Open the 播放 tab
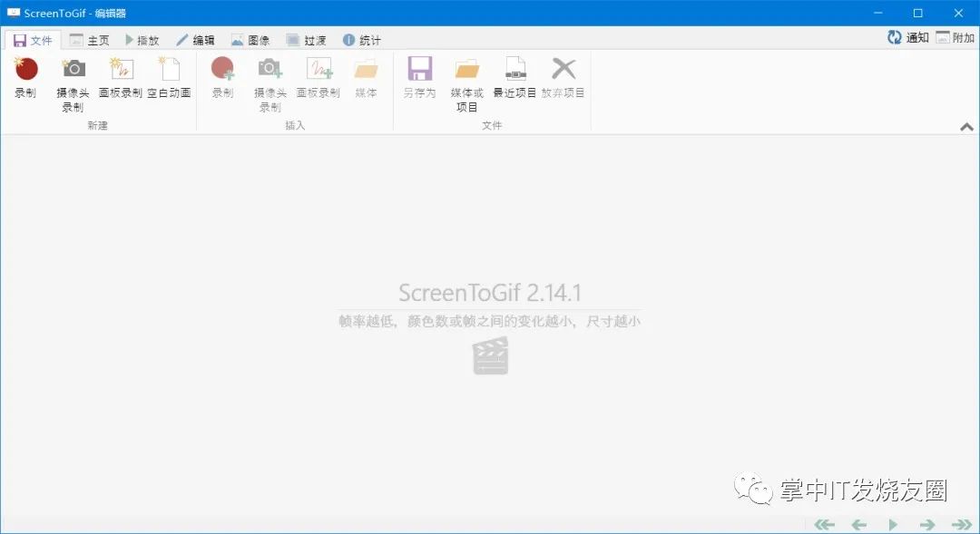This screenshot has width=980, height=534. click(142, 41)
